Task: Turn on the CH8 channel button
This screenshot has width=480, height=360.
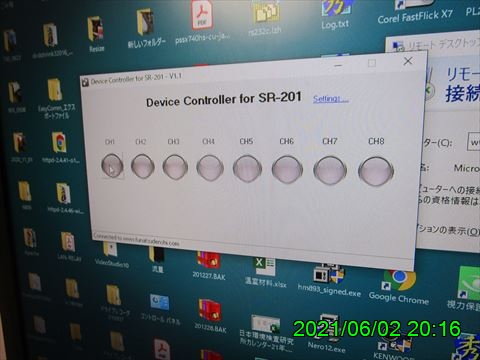Action: 376,172
